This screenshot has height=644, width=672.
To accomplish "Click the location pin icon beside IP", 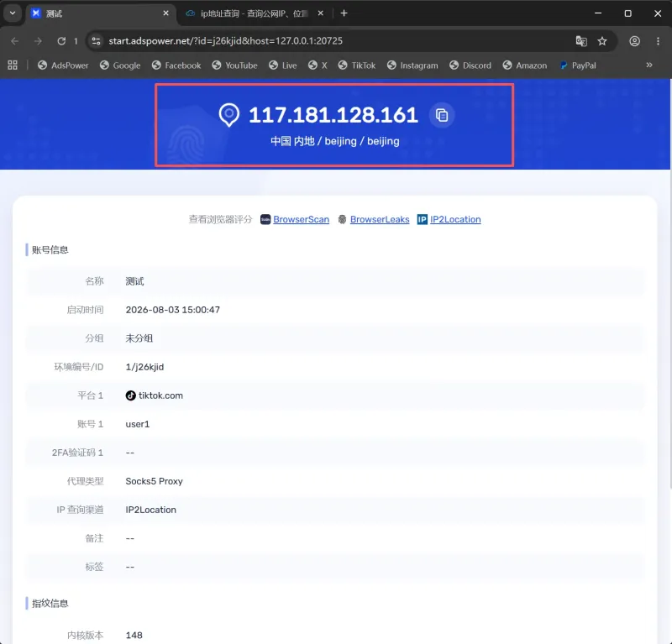I will click(229, 115).
